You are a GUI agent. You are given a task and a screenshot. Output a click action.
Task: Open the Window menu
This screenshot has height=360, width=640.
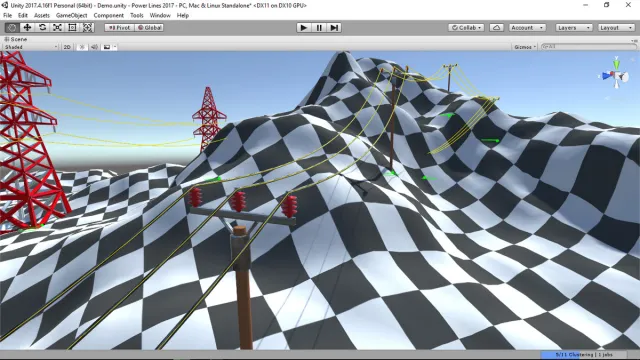pyautogui.click(x=160, y=15)
